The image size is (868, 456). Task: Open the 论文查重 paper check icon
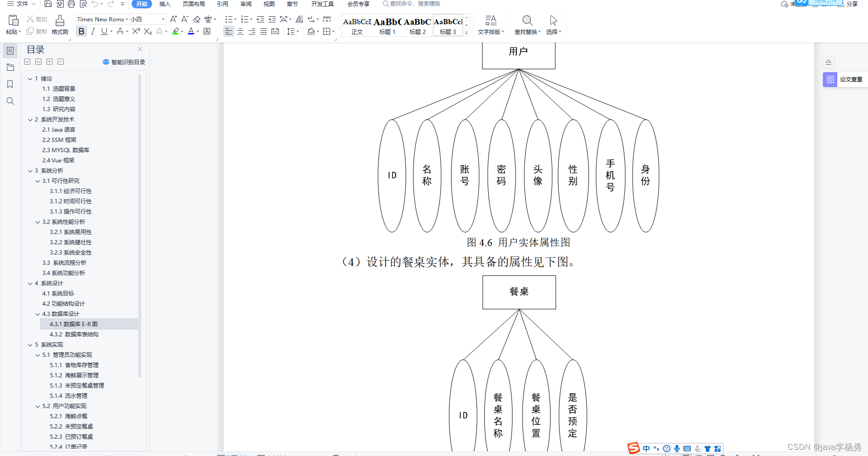pyautogui.click(x=830, y=80)
